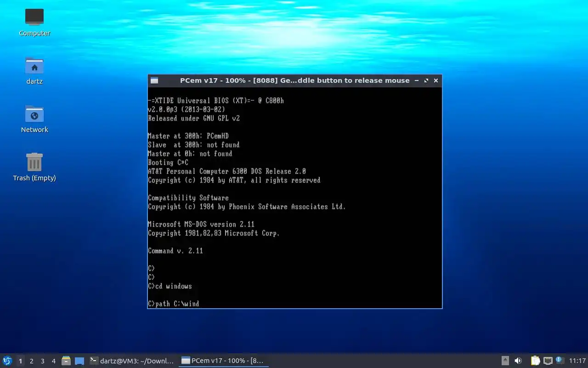
Task: Open the network connection tray icon
Action: (x=548, y=361)
